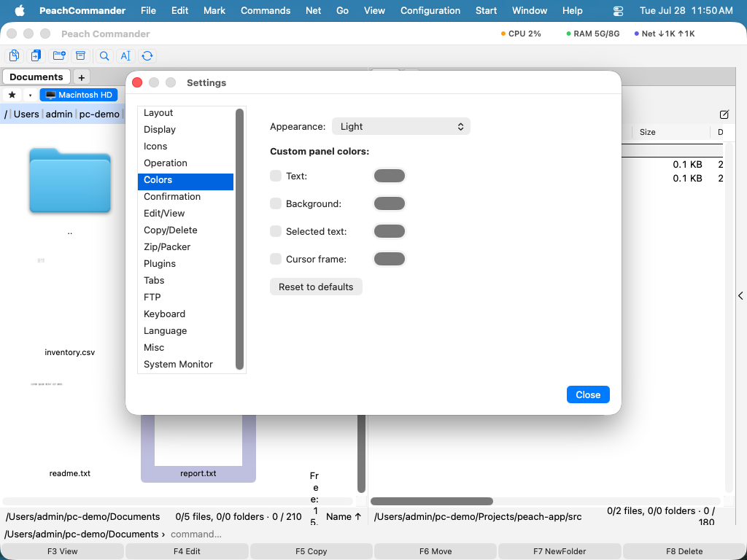Select the readme.txt file
Image resolution: width=747 pixels, height=560 pixels.
point(70,473)
